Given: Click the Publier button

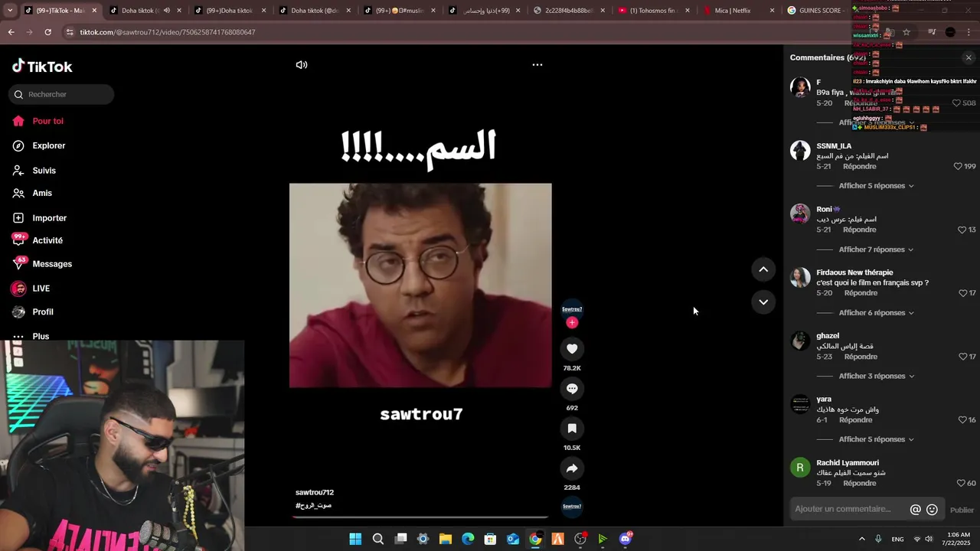Looking at the screenshot, I should pyautogui.click(x=962, y=510).
